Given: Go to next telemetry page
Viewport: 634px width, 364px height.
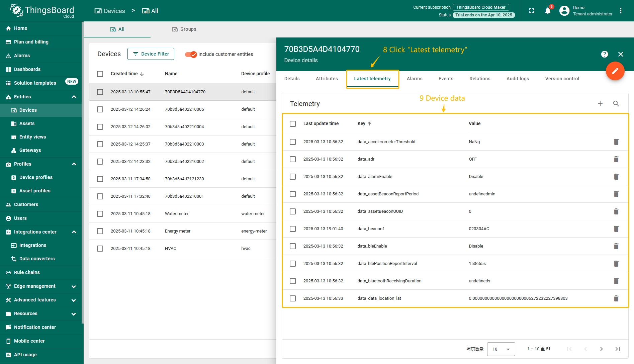Looking at the screenshot, I should click(601, 349).
